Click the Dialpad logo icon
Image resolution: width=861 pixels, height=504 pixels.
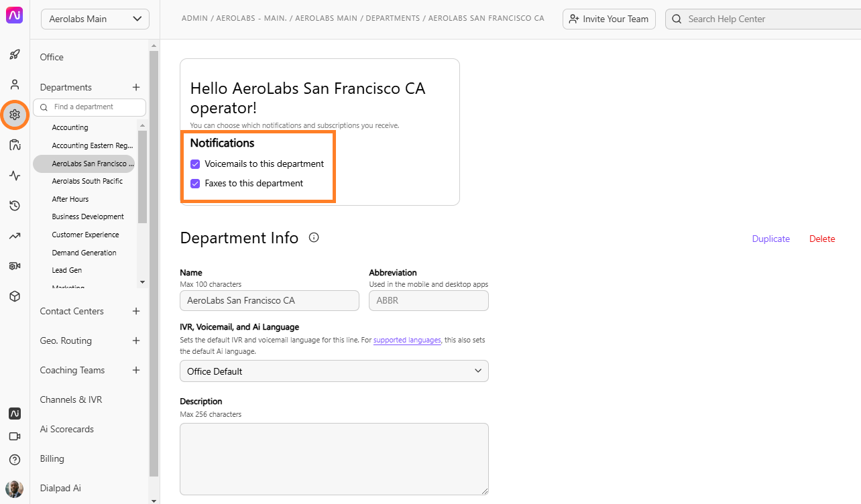(15, 15)
